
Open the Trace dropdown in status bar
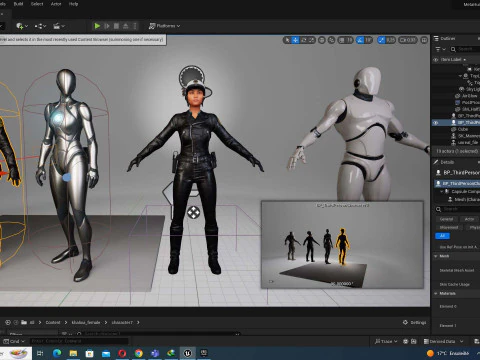386,341
